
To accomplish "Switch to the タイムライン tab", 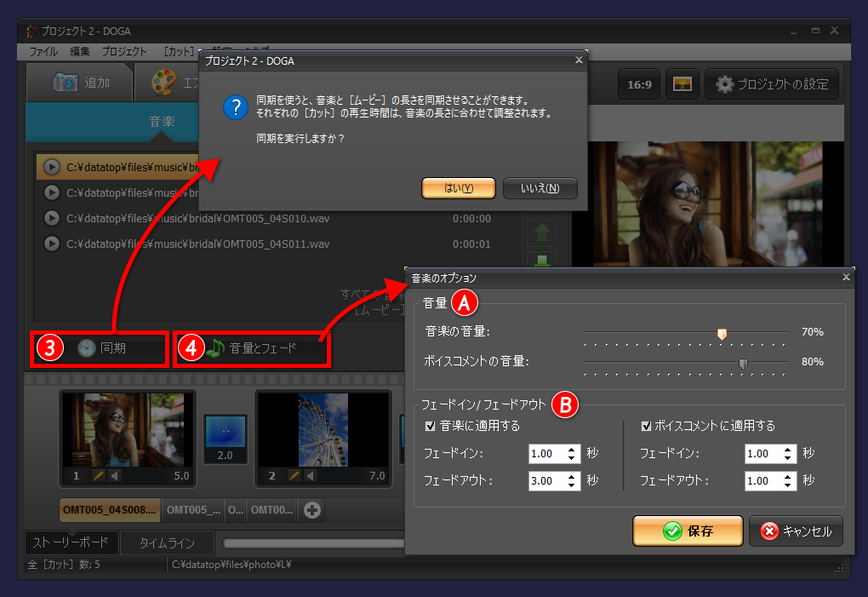I will 167,542.
